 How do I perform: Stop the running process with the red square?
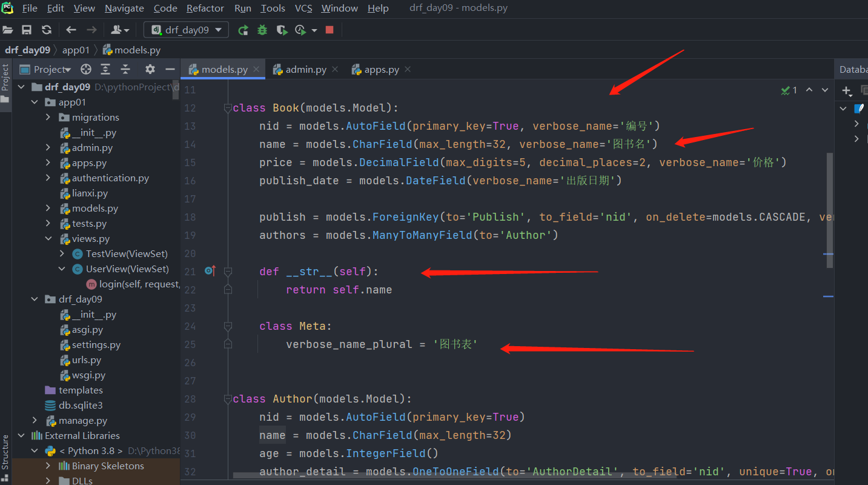[x=330, y=30]
